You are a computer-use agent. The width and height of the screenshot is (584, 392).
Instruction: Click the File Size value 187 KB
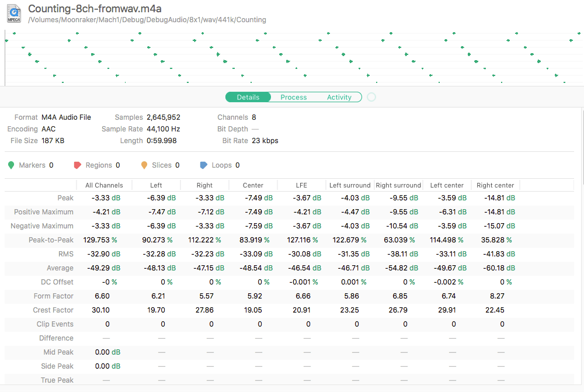coord(53,140)
